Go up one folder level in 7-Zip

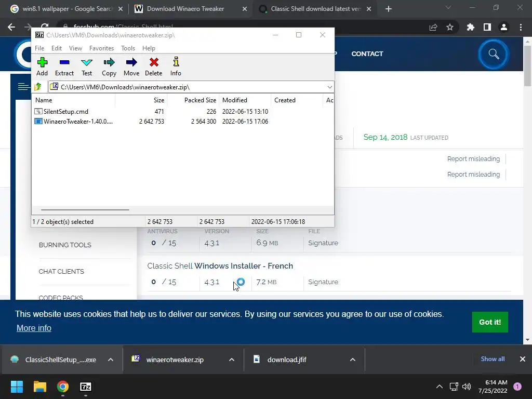[38, 87]
